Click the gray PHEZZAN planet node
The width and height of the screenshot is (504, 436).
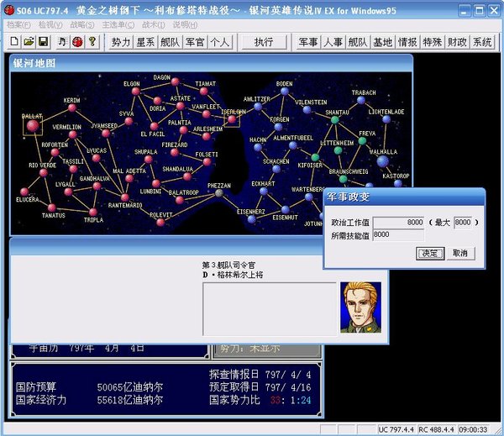[x=219, y=193]
